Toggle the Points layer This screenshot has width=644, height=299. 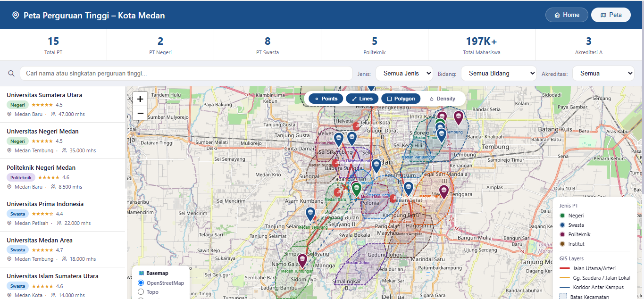click(326, 99)
